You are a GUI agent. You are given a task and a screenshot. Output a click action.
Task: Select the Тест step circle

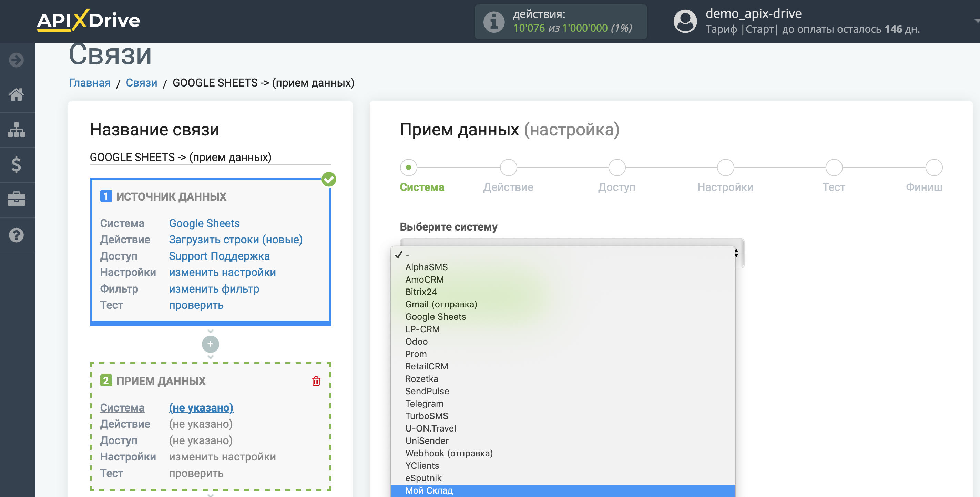(834, 168)
